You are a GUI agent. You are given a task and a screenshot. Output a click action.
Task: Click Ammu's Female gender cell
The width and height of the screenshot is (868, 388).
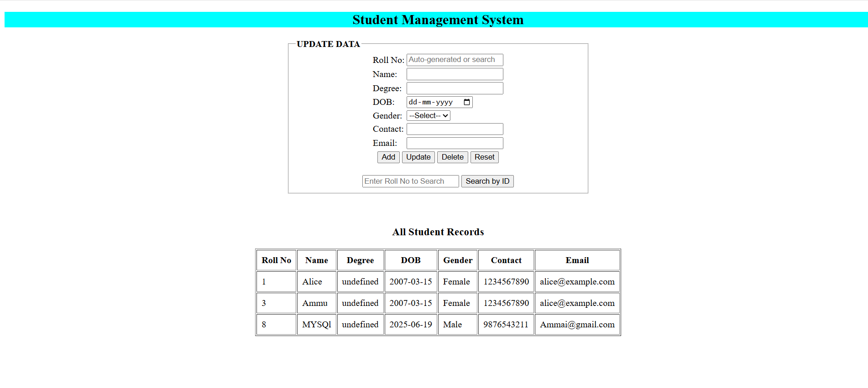(458, 303)
